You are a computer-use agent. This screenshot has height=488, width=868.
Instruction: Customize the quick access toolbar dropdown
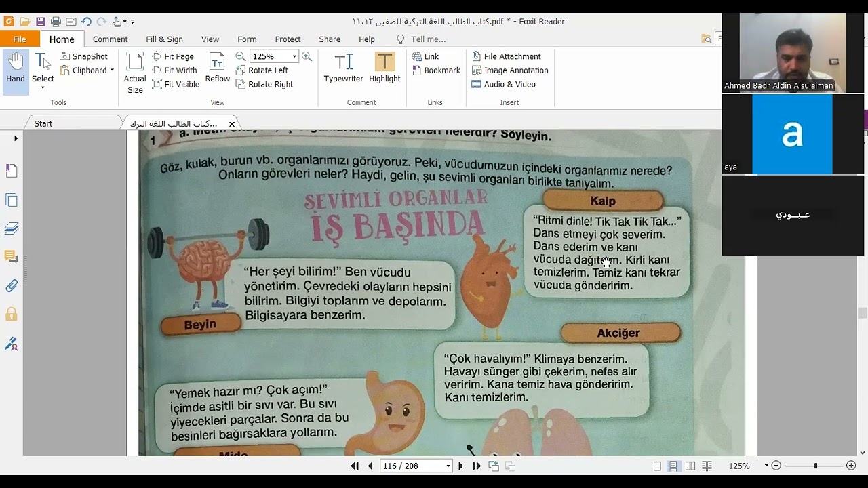pyautogui.click(x=132, y=22)
